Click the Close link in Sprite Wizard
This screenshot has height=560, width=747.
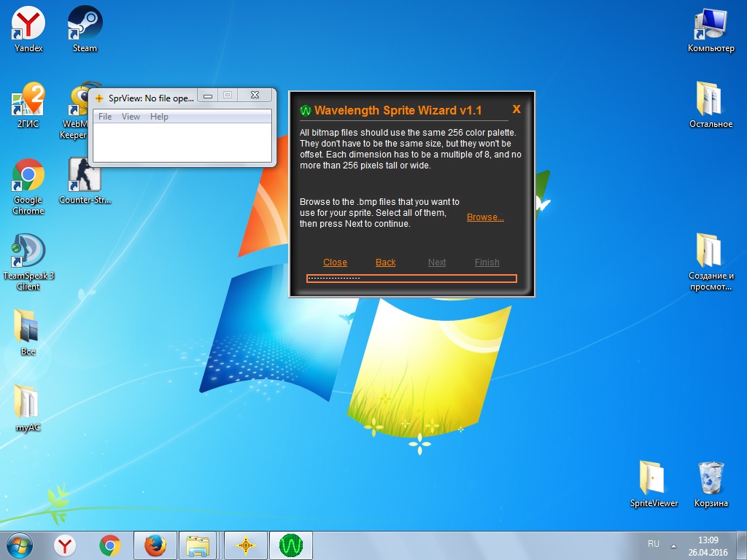click(335, 262)
